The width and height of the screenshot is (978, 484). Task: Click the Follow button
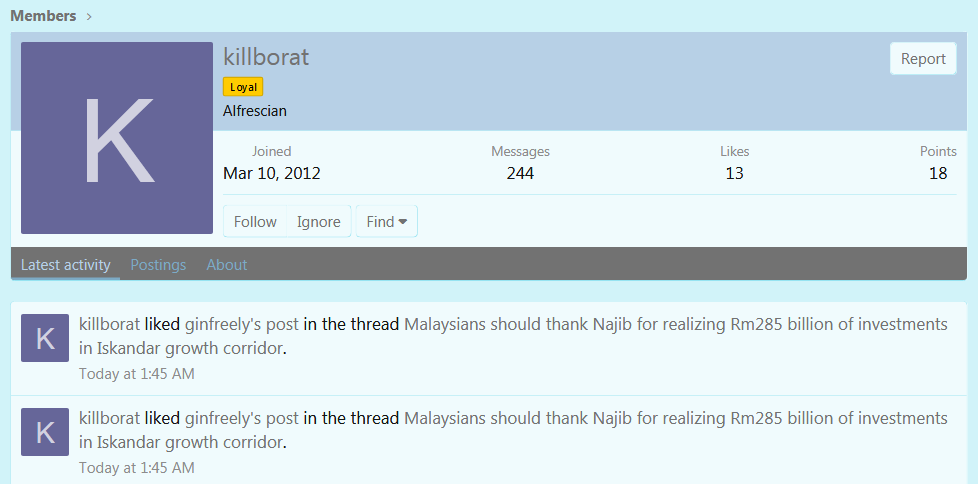pyautogui.click(x=255, y=221)
